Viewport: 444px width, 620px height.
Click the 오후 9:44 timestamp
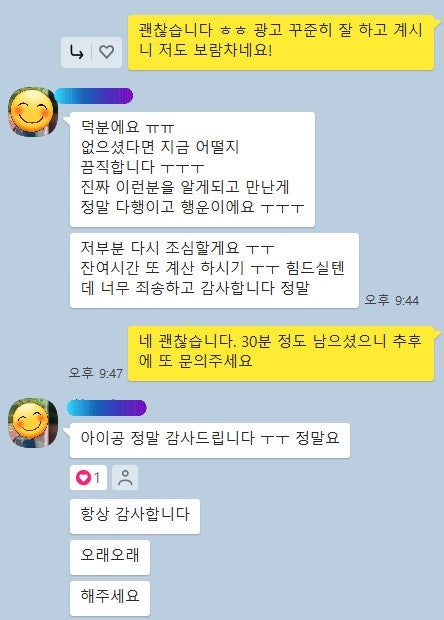click(x=391, y=300)
